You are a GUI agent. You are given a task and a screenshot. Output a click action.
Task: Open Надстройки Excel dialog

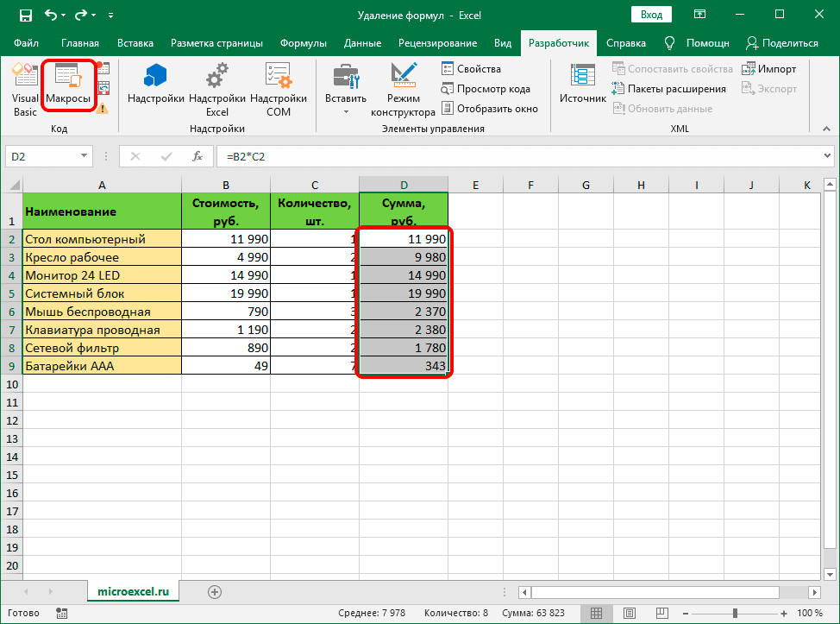pos(216,90)
